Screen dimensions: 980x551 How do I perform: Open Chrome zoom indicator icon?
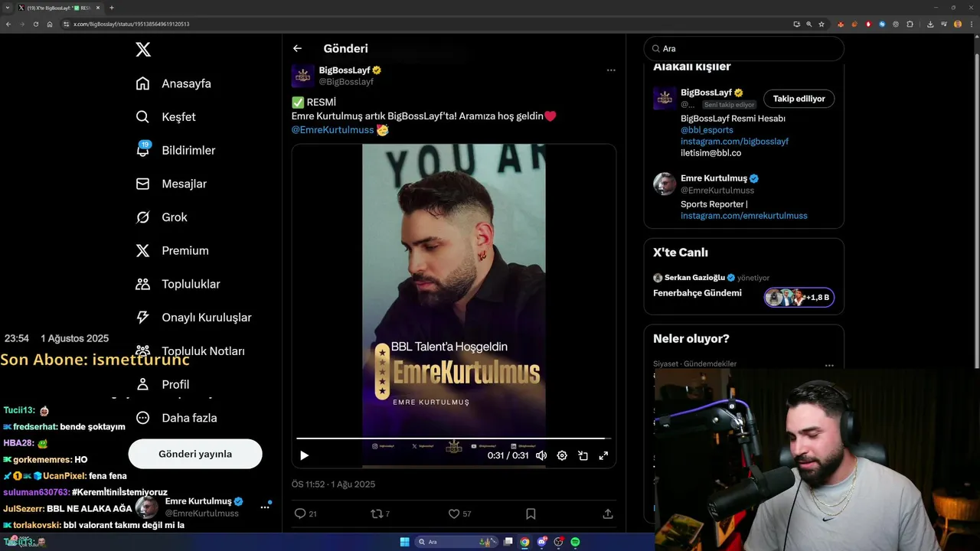(x=809, y=24)
